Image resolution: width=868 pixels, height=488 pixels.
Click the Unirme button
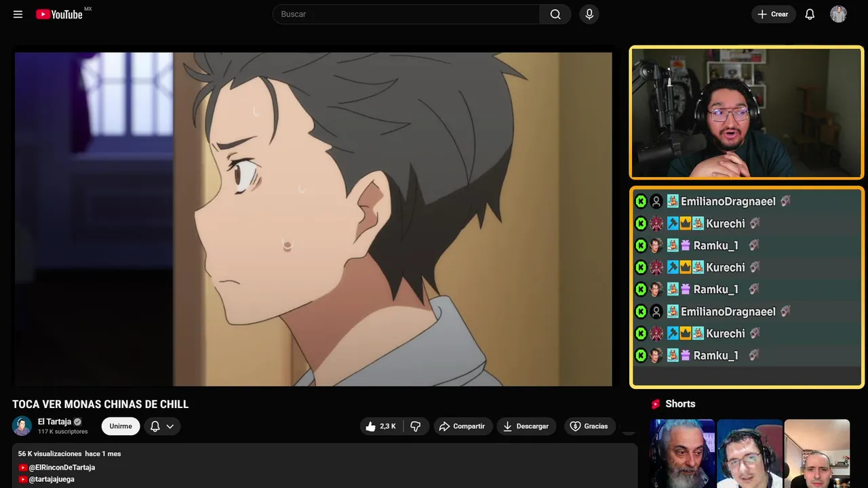coord(121,426)
